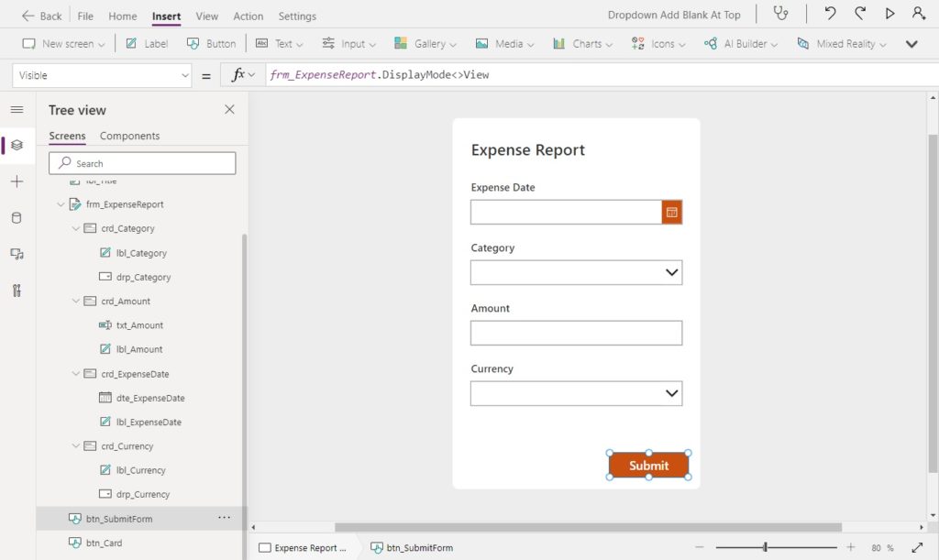Image resolution: width=939 pixels, height=560 pixels.
Task: Open the Home tab
Action: [x=122, y=16]
